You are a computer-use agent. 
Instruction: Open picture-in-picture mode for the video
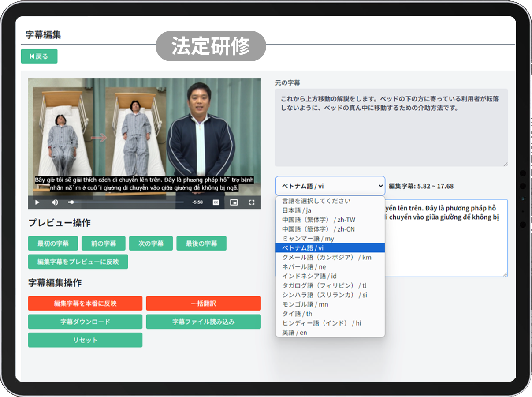[x=234, y=202]
